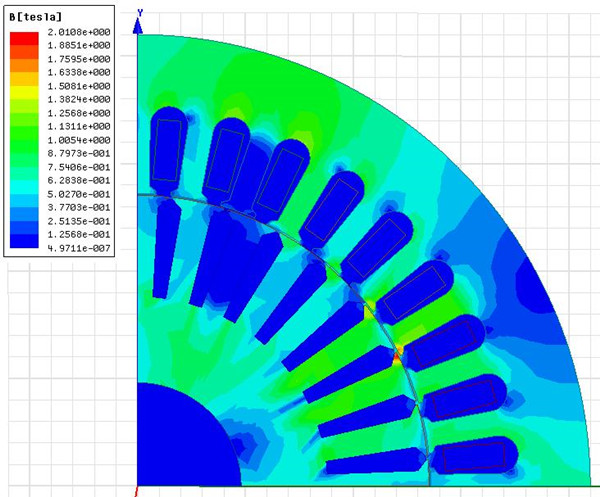Click the legend value 1.2568e-001

[x=79, y=235]
